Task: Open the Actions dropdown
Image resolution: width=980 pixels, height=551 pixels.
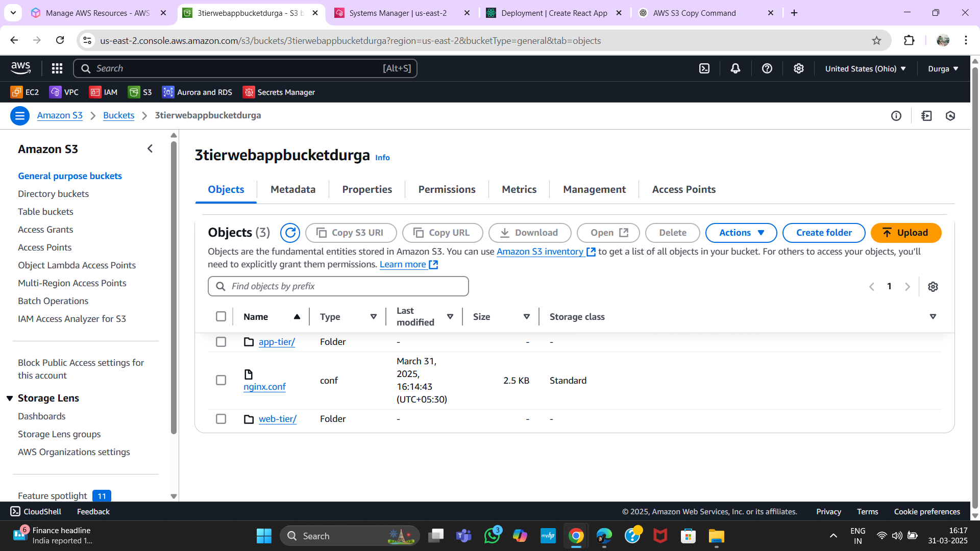Action: [x=741, y=233]
